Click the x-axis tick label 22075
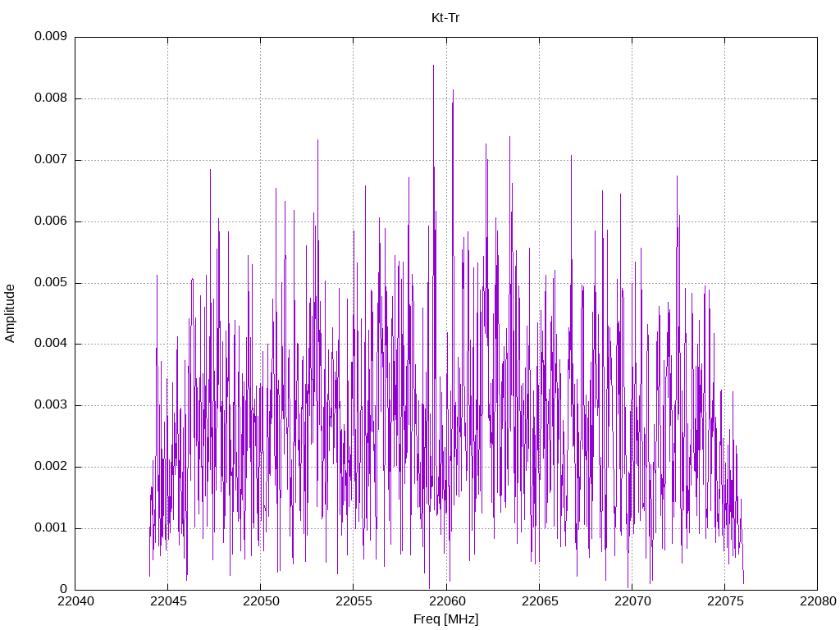The image size is (840, 630). click(x=725, y=601)
